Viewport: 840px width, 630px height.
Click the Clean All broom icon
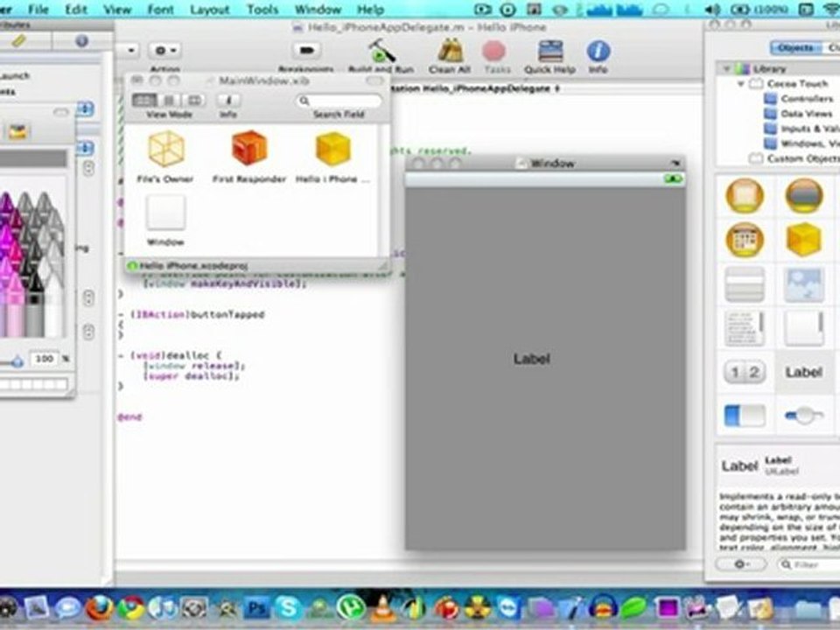(x=450, y=52)
